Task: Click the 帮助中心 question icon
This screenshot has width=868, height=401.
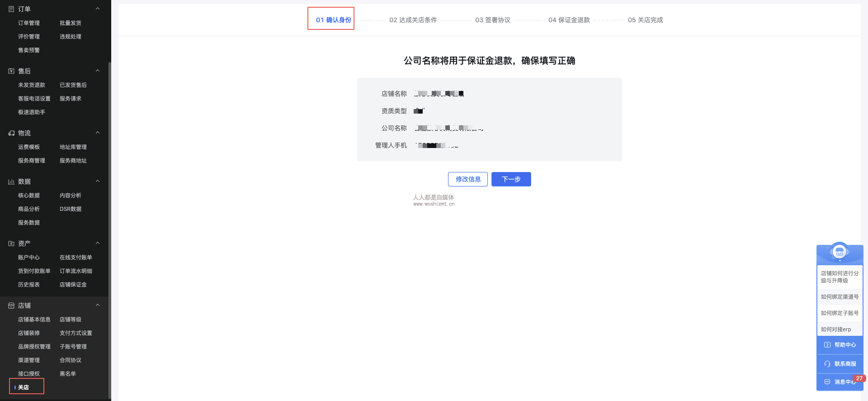Action: pos(827,345)
